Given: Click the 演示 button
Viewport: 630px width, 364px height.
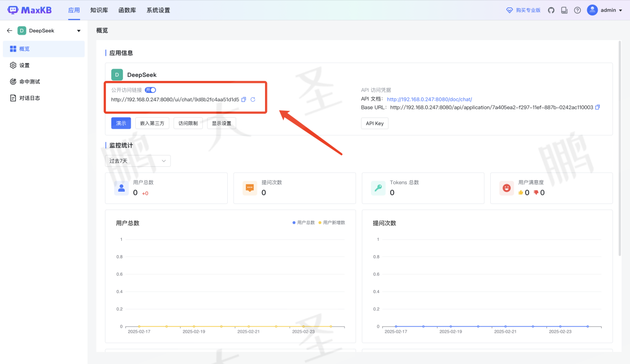Looking at the screenshot, I should pos(121,123).
